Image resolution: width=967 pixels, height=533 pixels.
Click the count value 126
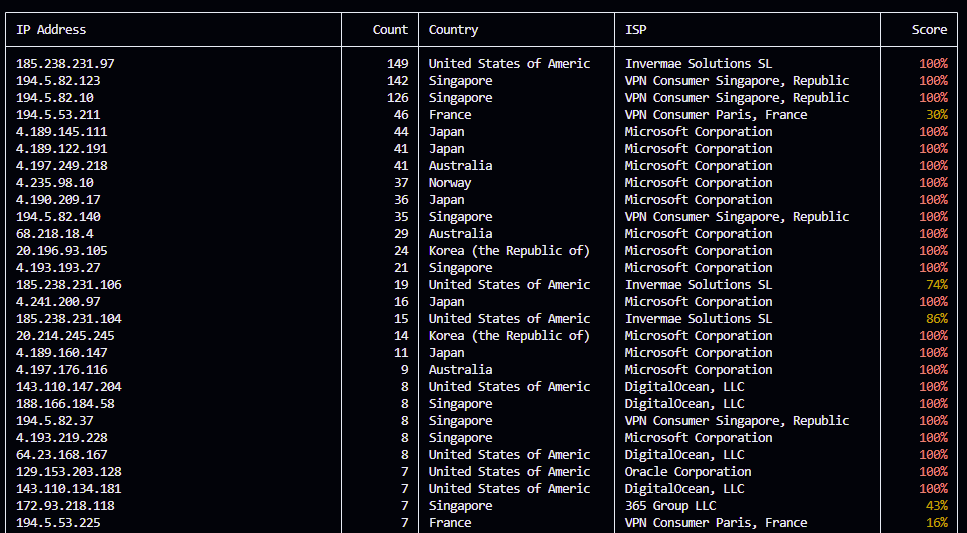[x=398, y=97]
